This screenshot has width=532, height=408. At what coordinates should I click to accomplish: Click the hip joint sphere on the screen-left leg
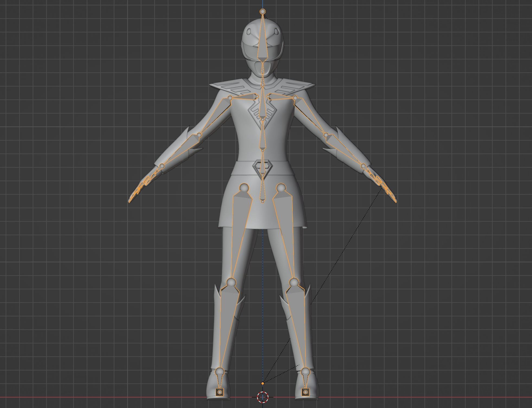click(244, 188)
